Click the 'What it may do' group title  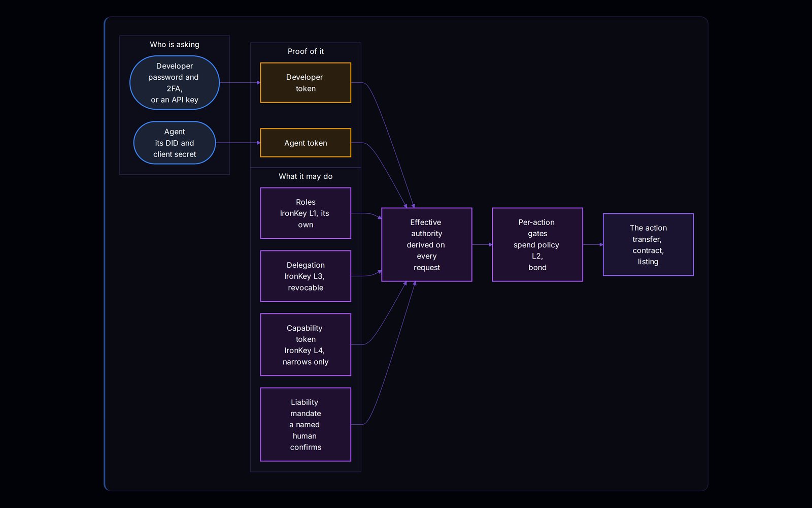point(306,176)
